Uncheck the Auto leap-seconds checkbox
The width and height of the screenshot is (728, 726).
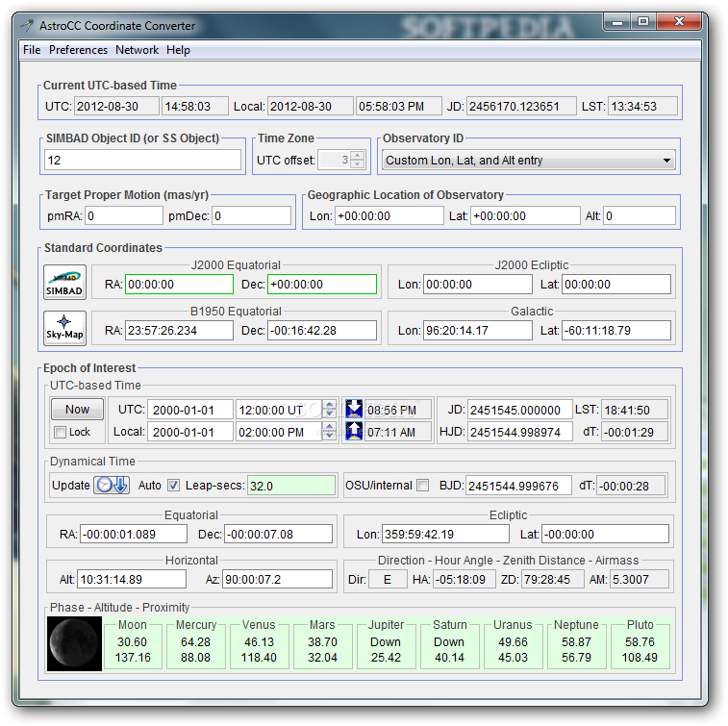pos(173,486)
